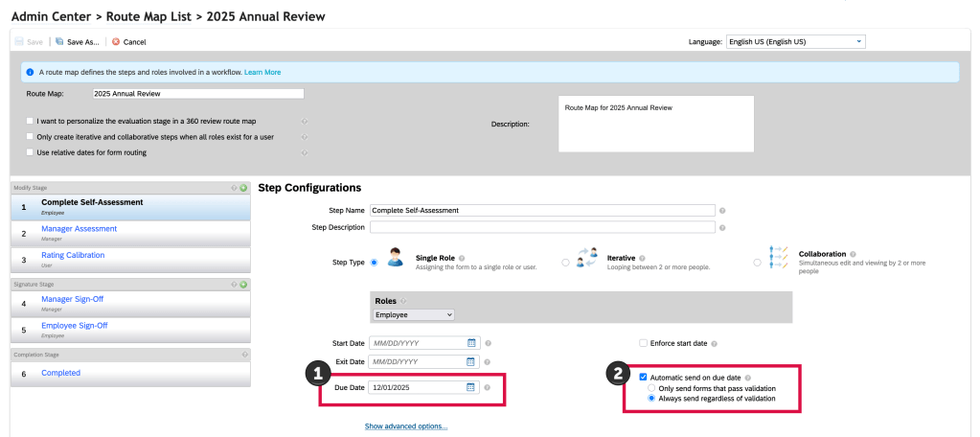This screenshot has height=437, width=980.
Task: Open the Language dropdown
Action: pyautogui.click(x=795, y=42)
